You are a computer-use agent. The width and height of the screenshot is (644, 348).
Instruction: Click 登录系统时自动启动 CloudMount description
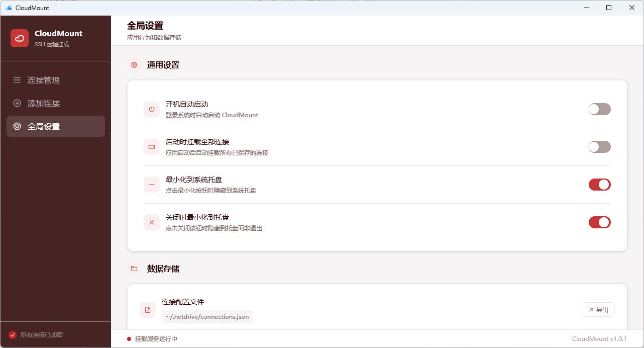point(212,115)
